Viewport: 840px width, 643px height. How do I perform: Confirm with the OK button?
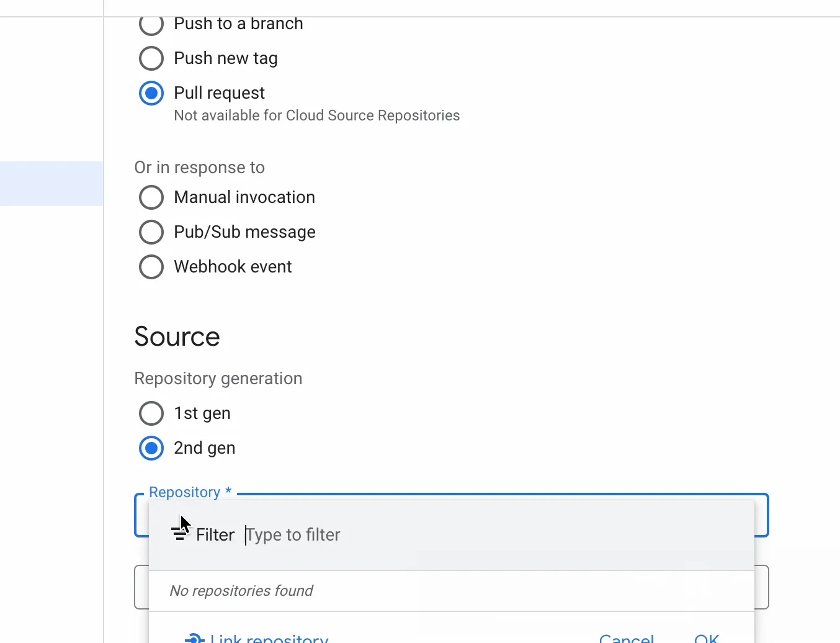[706, 638]
